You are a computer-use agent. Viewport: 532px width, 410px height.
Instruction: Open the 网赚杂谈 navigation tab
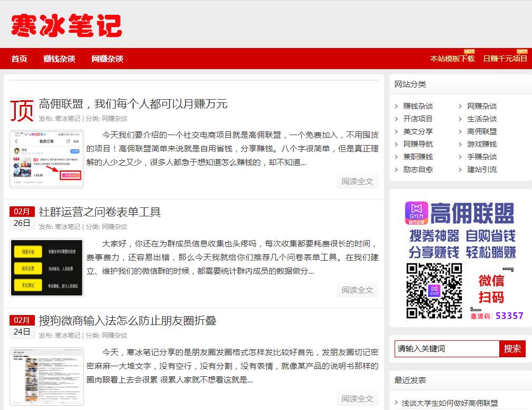[107, 59]
